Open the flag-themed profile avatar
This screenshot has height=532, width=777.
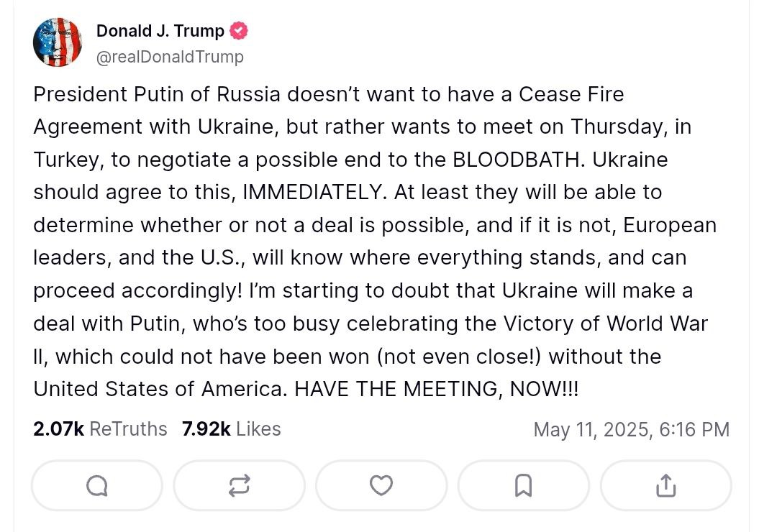[x=58, y=43]
